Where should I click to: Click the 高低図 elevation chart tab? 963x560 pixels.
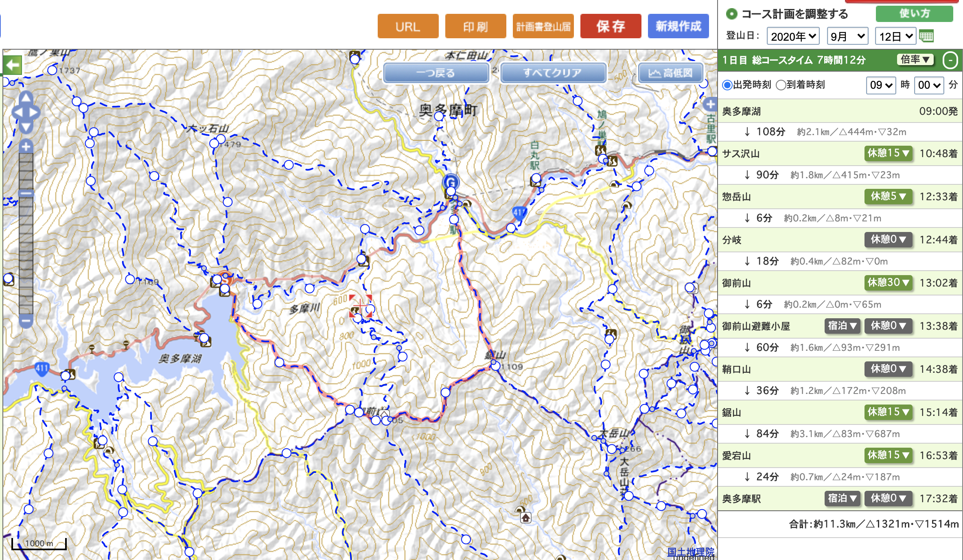tap(671, 73)
